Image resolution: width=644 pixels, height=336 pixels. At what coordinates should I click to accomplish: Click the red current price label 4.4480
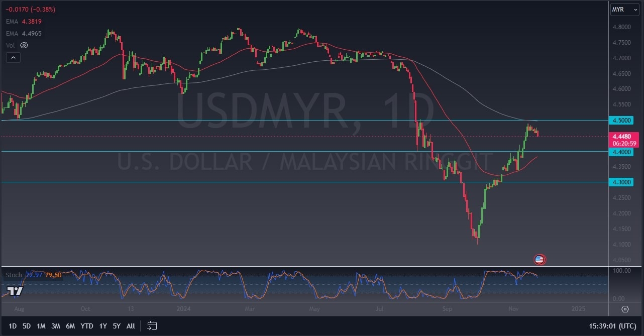point(623,136)
